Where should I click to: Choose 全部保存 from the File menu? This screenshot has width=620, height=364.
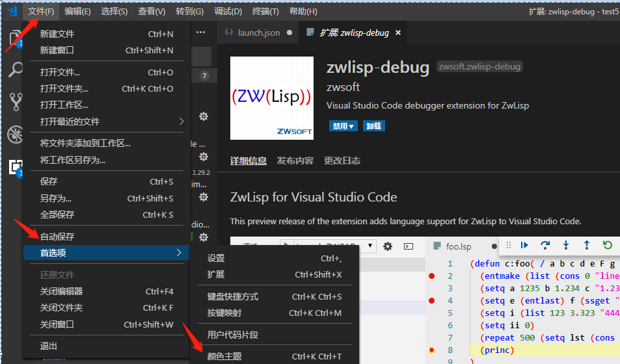coord(107,214)
